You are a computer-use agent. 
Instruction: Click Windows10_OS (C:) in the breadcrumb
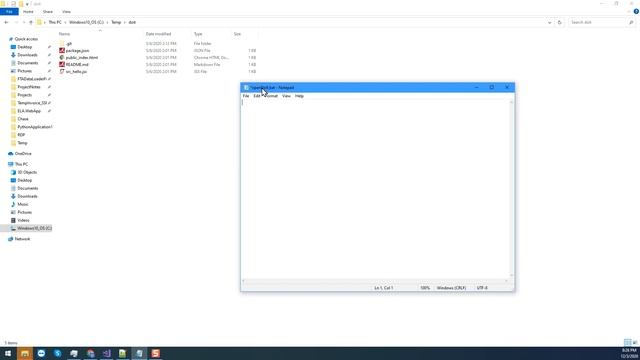click(x=86, y=22)
